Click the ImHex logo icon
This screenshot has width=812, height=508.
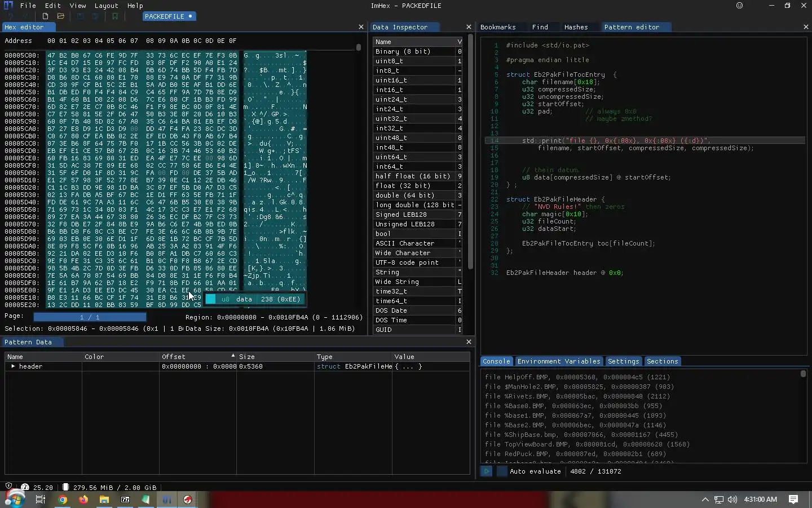(x=8, y=6)
